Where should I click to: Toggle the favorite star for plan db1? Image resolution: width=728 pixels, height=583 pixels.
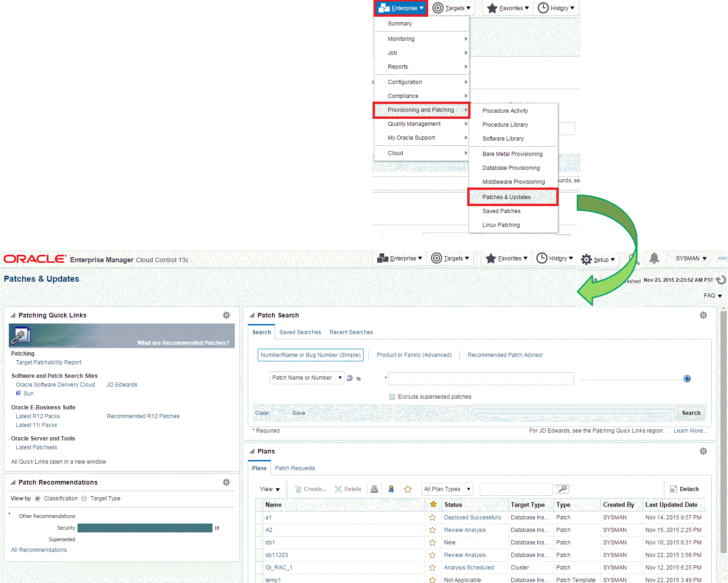point(432,543)
